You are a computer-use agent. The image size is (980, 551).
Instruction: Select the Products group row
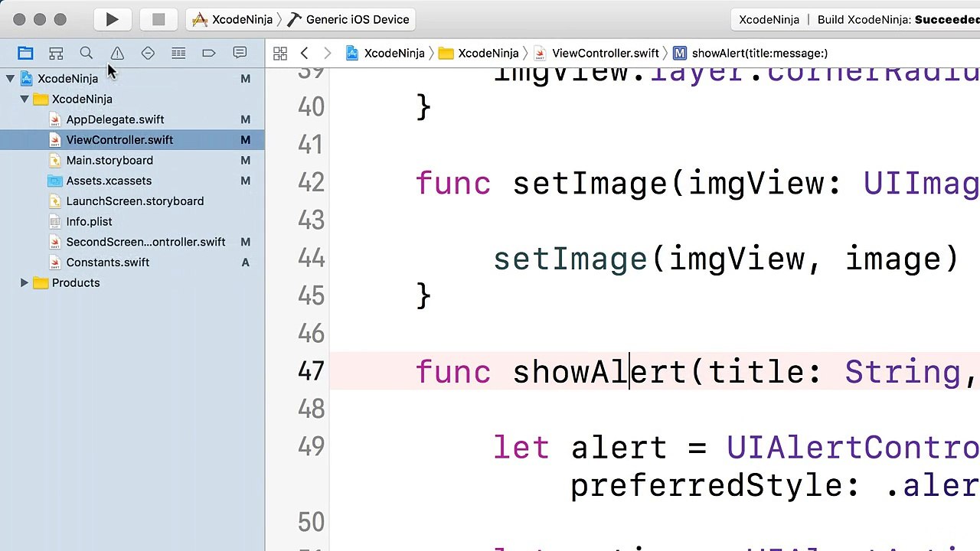tap(132, 282)
